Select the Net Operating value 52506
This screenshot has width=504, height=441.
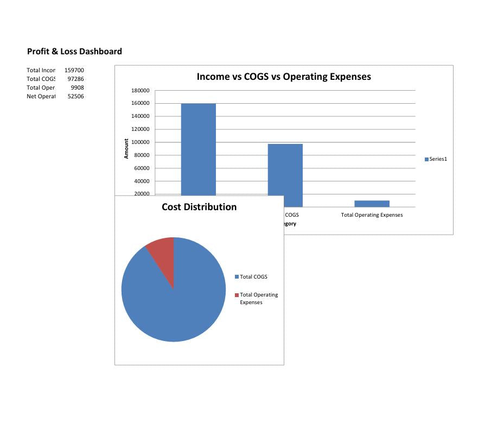coord(75,96)
